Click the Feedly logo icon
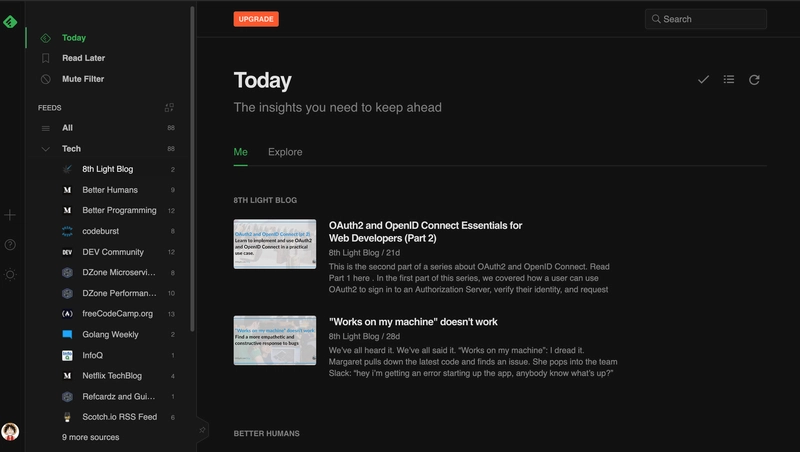This screenshot has width=800, height=452. [x=10, y=22]
